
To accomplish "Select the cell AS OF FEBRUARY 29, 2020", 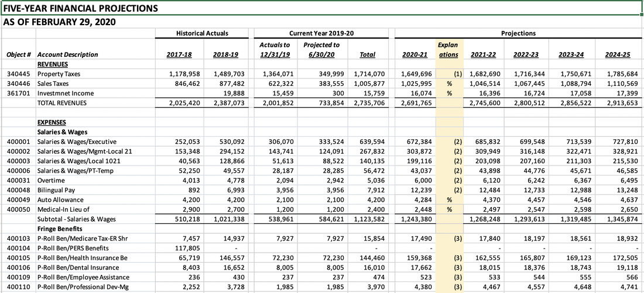I will click(x=60, y=22).
